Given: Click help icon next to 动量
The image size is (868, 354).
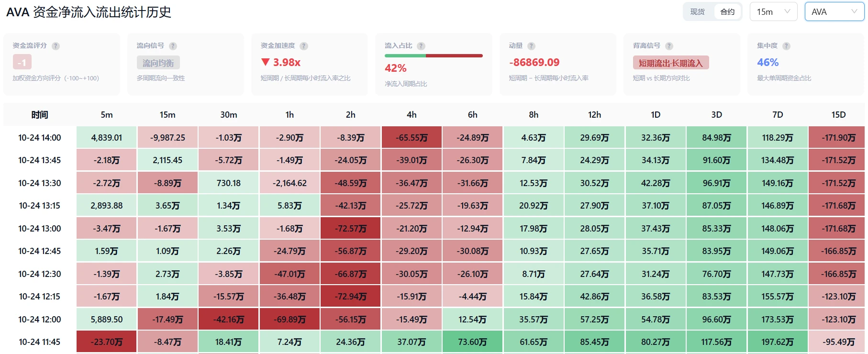Looking at the screenshot, I should (531, 46).
